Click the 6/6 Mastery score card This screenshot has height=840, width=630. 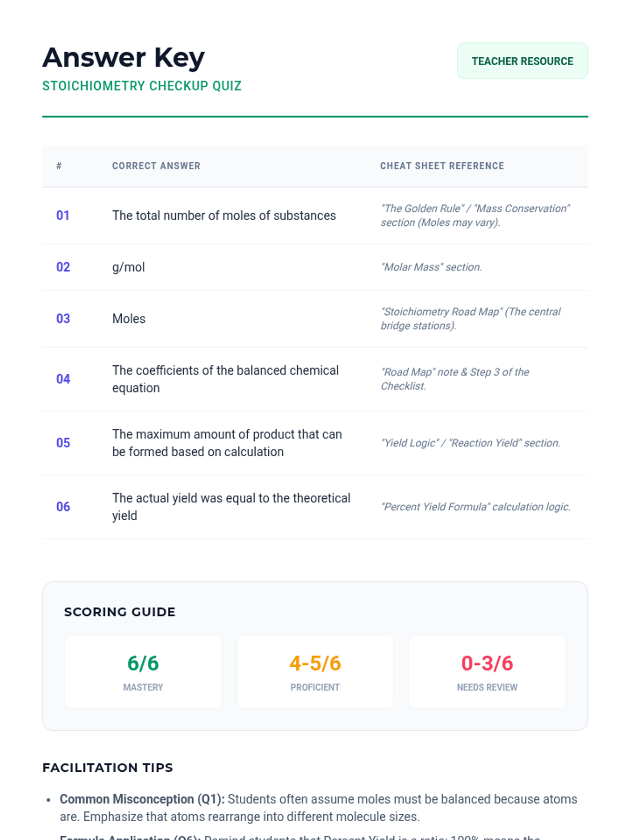pos(143,671)
